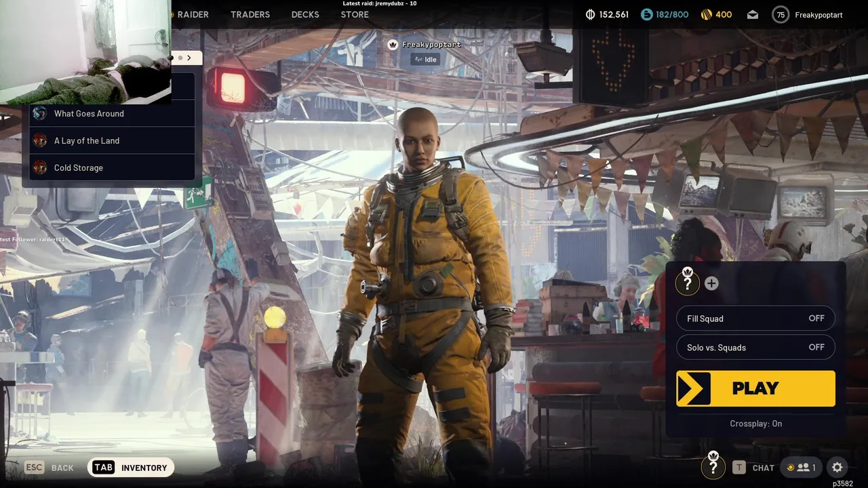Click the yellow arrow icon on Play button
Image resolution: width=868 pixels, height=488 pixels.
(694, 388)
